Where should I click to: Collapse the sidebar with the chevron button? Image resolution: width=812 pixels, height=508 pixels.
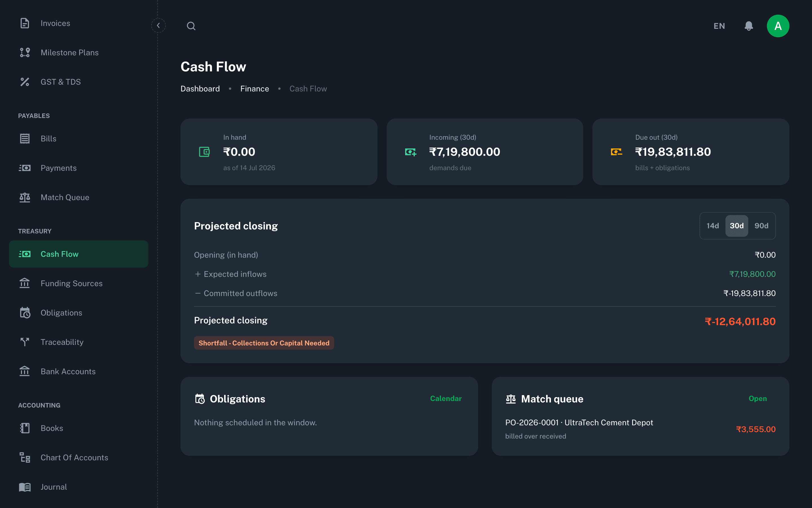point(158,25)
